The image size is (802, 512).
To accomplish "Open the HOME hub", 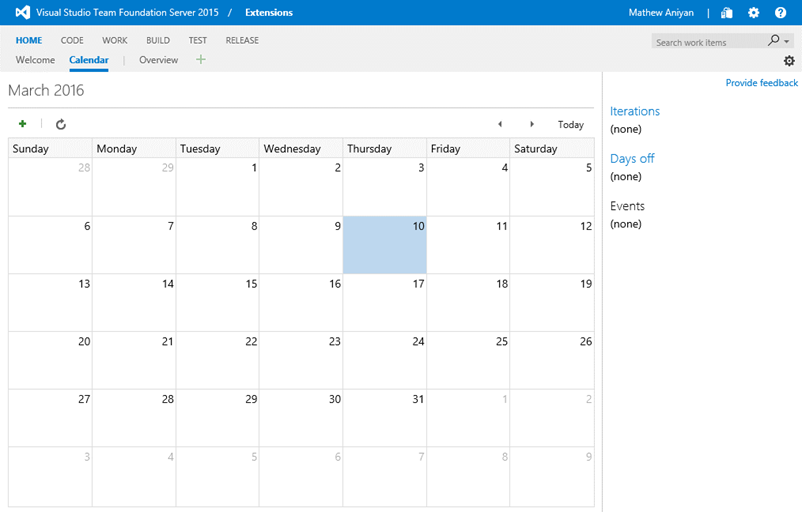I will pos(29,40).
